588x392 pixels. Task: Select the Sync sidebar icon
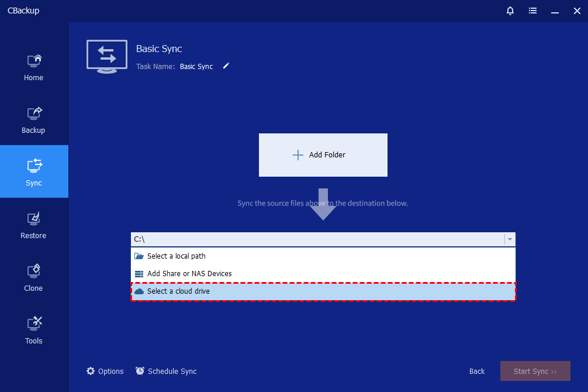(x=34, y=171)
